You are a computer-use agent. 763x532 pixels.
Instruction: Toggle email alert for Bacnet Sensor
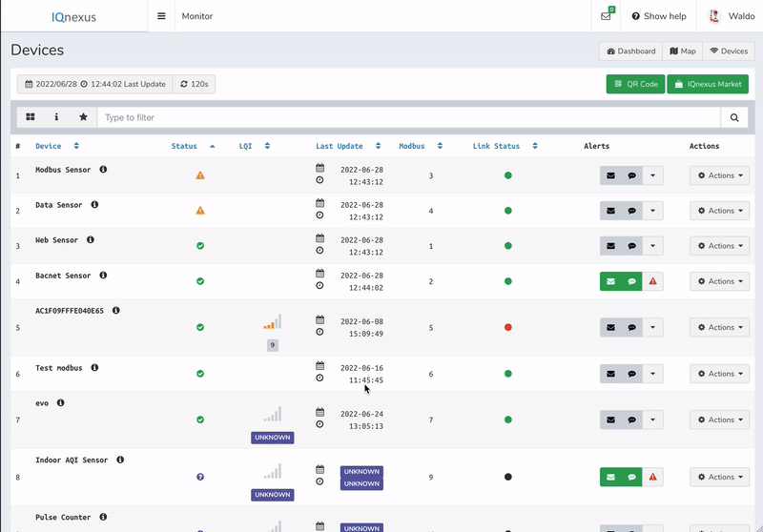point(610,281)
